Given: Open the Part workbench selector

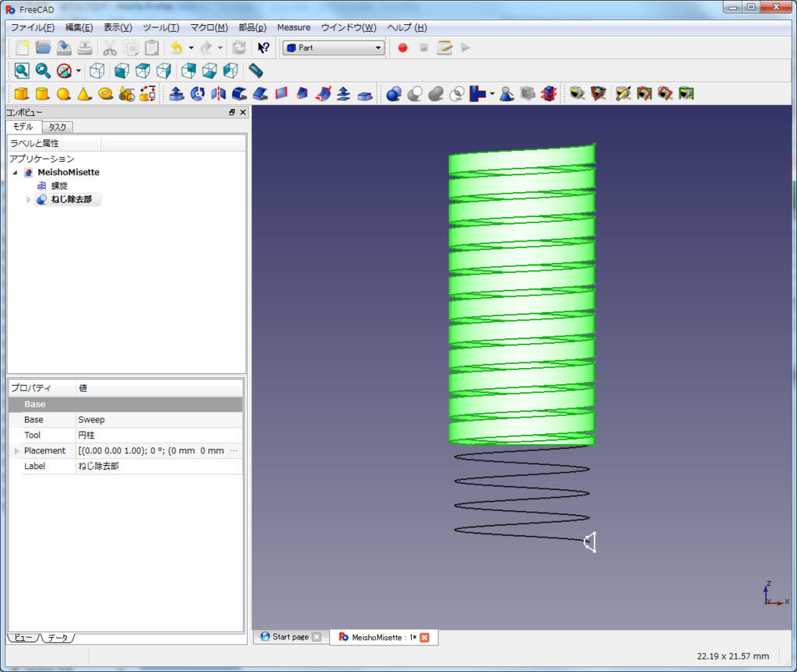Looking at the screenshot, I should coord(333,47).
